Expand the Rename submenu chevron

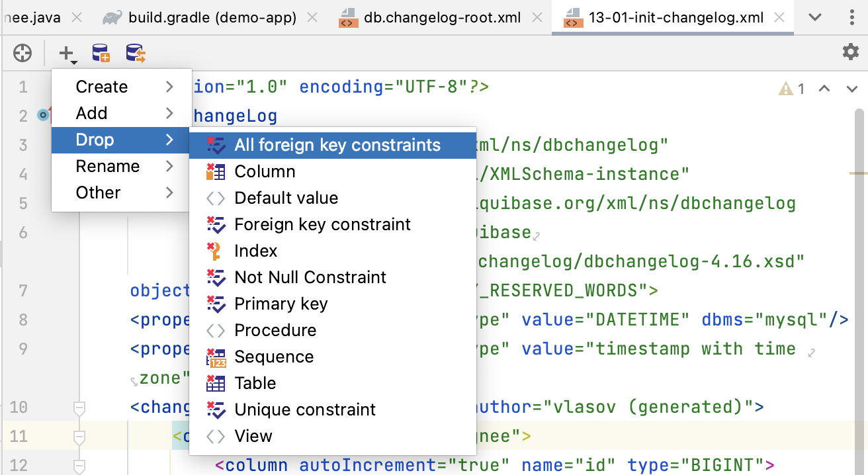(170, 166)
